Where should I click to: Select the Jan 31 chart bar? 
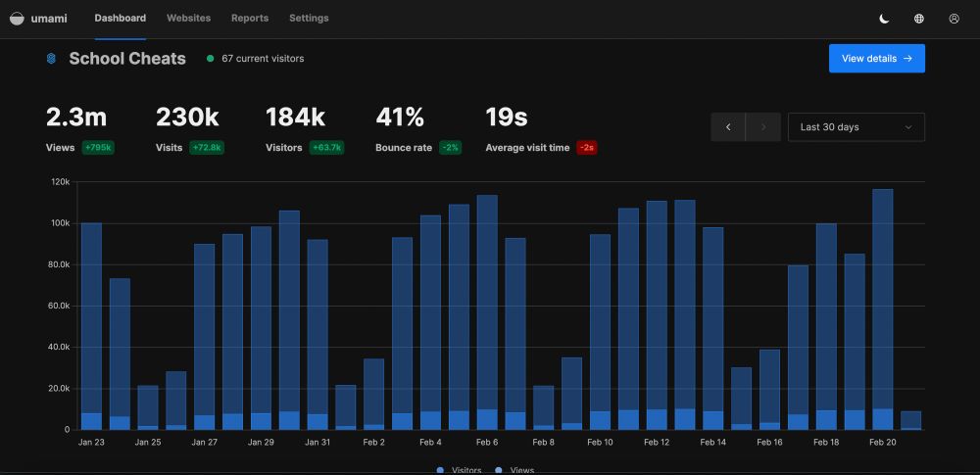click(318, 335)
